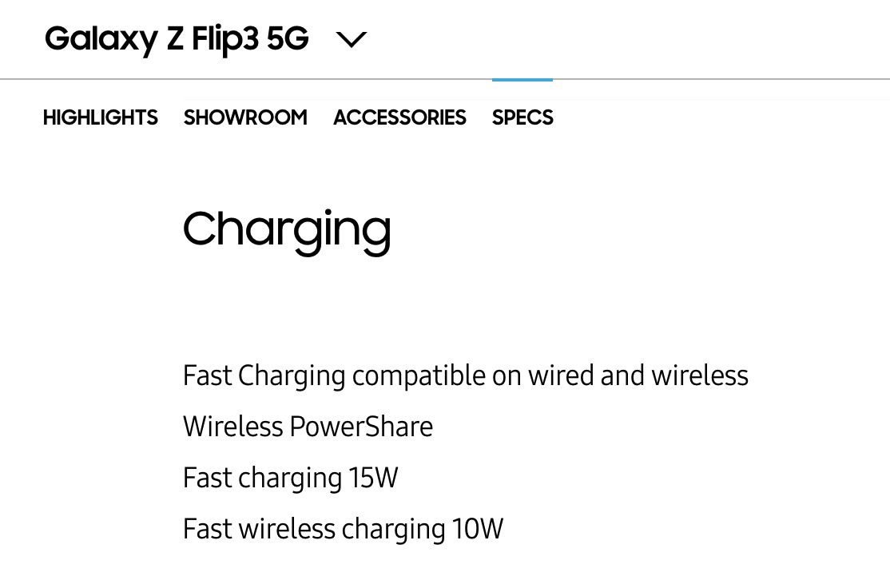Select the Fast Charging compatible on wired line
This screenshot has width=890, height=588.
click(x=466, y=375)
